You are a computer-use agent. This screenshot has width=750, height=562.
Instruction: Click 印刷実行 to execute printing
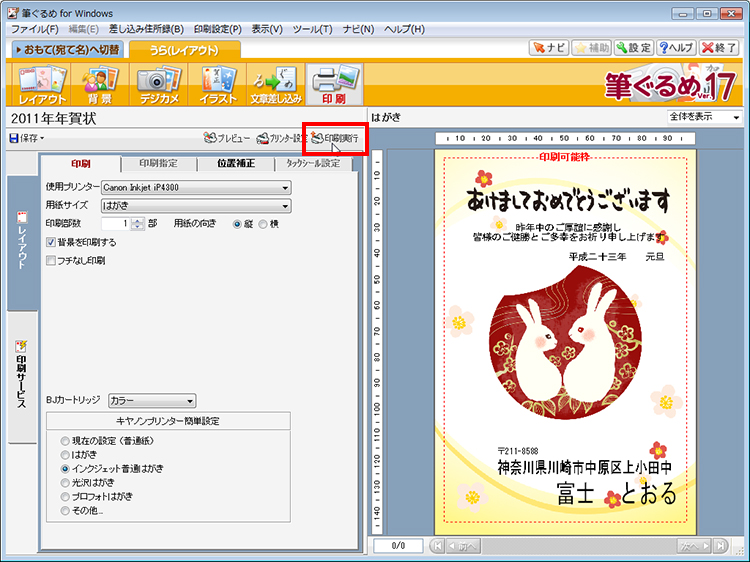pos(334,138)
